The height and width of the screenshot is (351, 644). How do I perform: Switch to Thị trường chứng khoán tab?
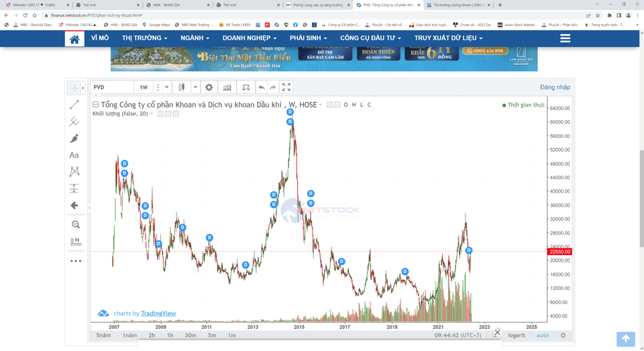pos(458,5)
